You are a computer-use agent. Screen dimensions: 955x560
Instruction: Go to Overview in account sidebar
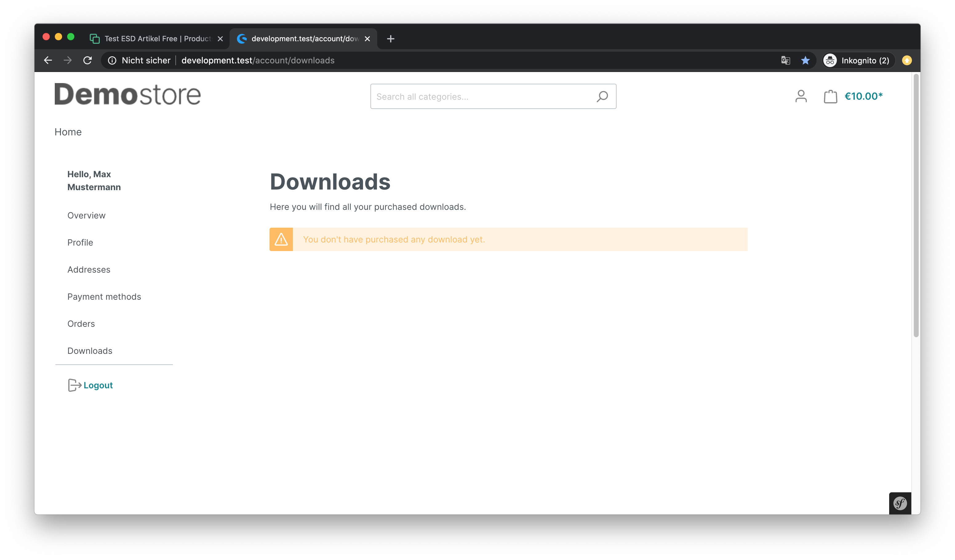pos(86,216)
